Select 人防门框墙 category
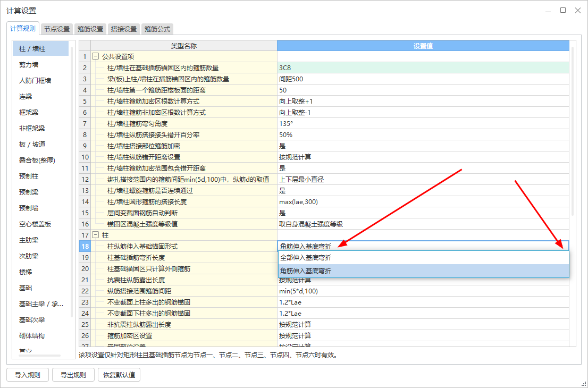The image size is (588, 388). click(41, 81)
